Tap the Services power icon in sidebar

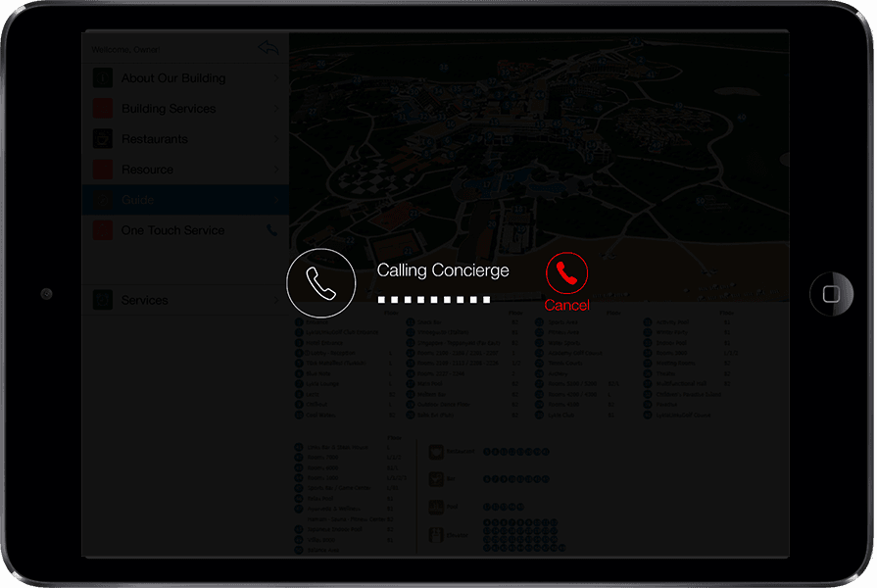click(103, 301)
